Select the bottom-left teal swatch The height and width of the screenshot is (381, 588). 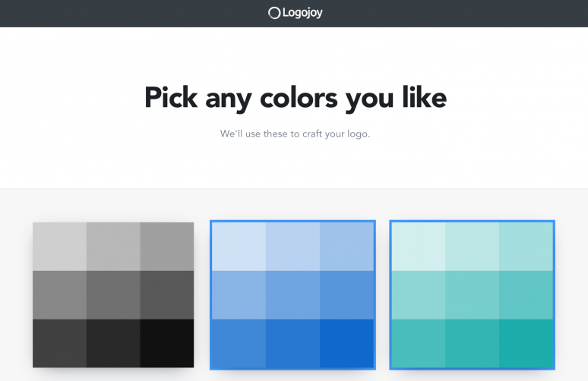(x=419, y=344)
